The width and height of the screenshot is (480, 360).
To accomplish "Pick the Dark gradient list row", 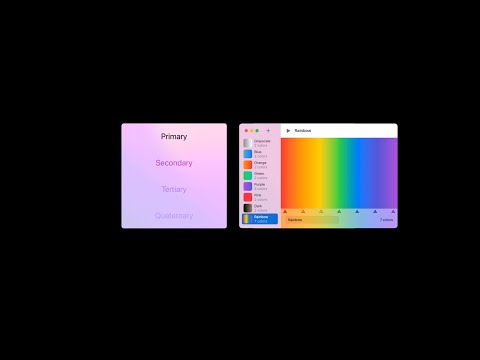I will click(260, 208).
